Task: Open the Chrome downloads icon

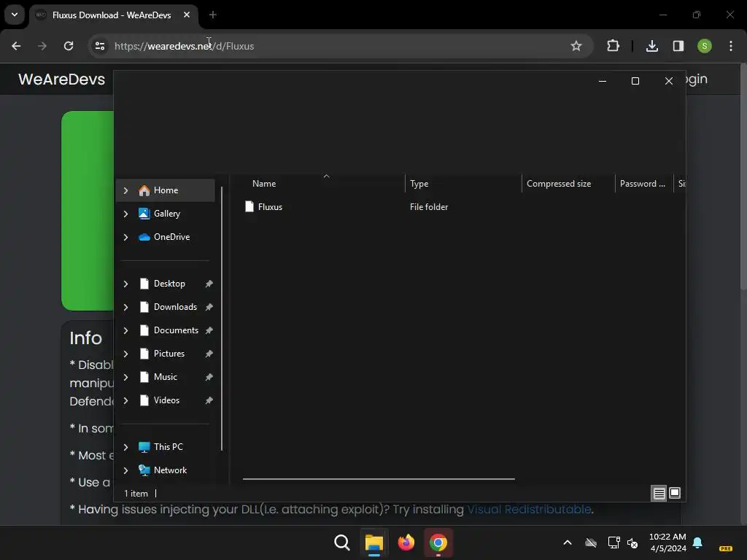Action: pos(651,46)
